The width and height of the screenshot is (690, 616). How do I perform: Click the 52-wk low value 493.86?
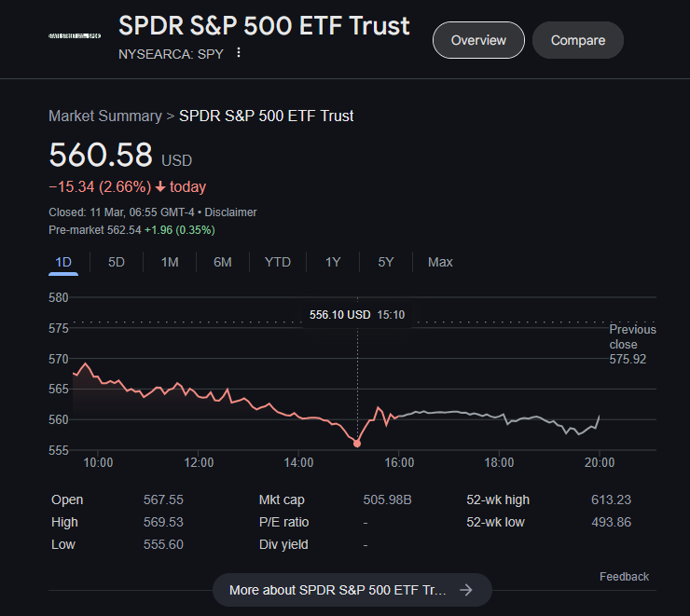click(x=612, y=523)
